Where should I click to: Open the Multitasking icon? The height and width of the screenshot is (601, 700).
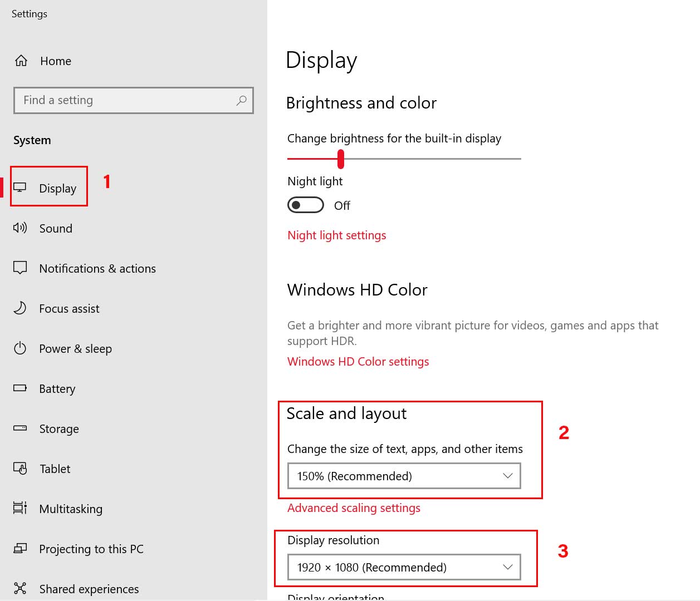[x=20, y=508]
